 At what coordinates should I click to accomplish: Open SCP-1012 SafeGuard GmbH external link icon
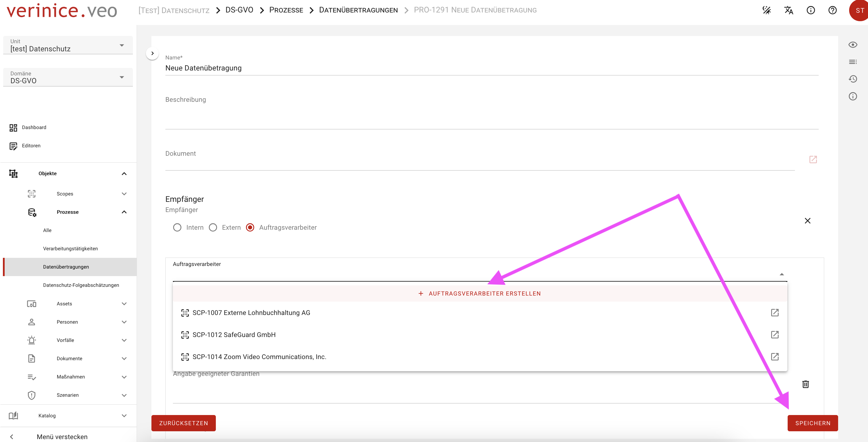coord(775,334)
